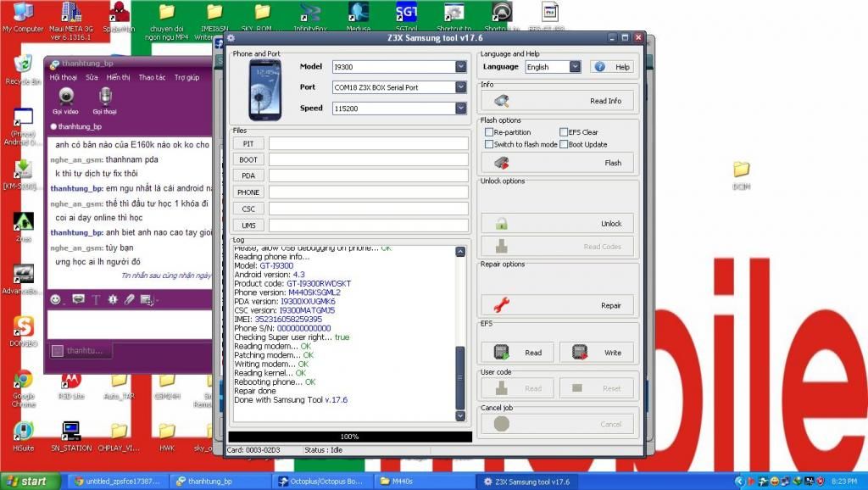Click the PDA file path field
The height and width of the screenshot is (490, 868).
tap(369, 175)
